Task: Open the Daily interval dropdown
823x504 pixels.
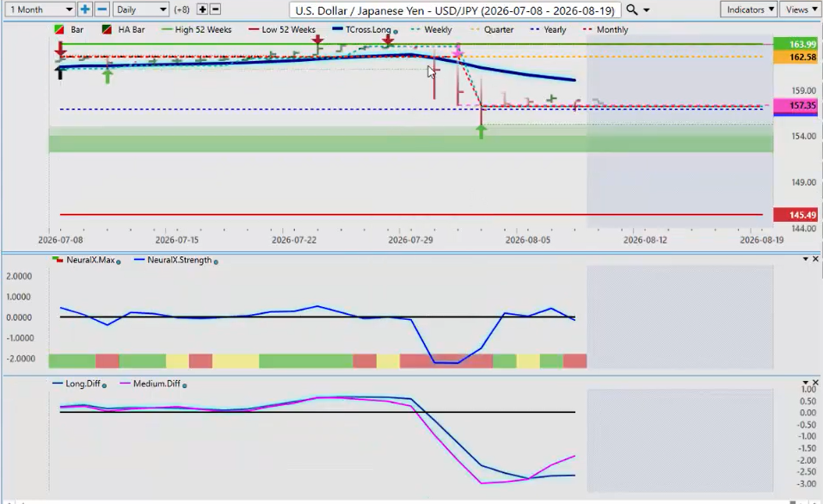Action: tap(140, 9)
